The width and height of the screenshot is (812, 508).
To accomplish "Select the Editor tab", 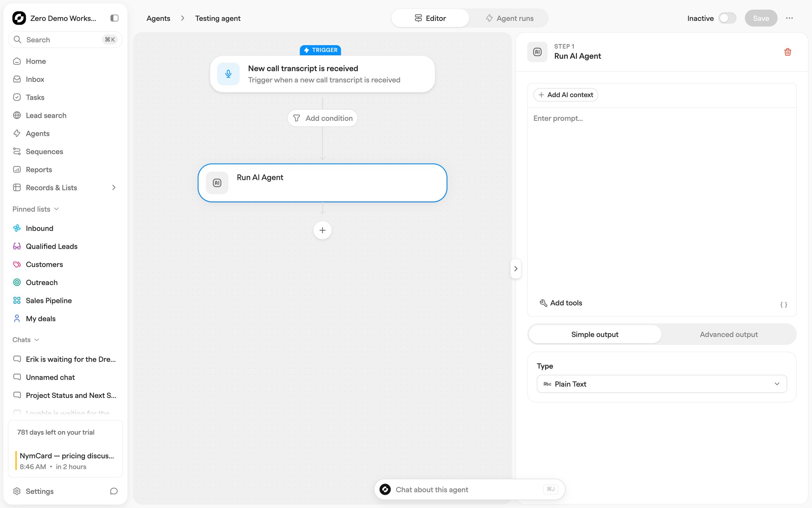I will click(430, 18).
